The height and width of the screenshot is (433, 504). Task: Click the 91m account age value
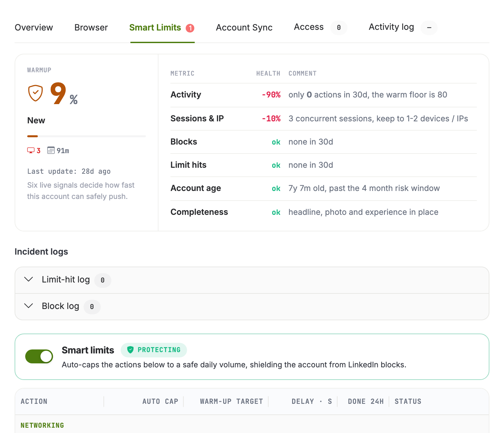[63, 151]
